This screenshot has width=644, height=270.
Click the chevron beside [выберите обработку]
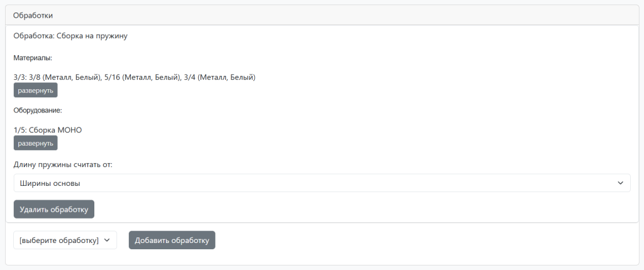107,240
